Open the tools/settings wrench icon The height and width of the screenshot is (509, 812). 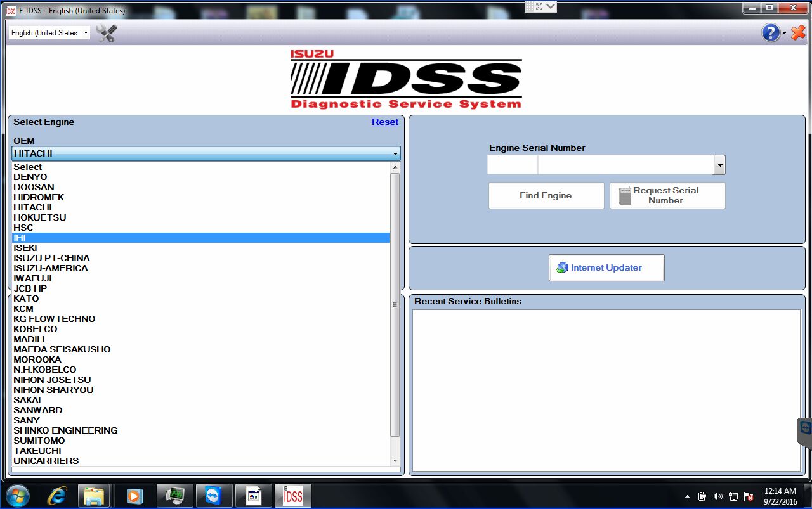click(x=106, y=33)
